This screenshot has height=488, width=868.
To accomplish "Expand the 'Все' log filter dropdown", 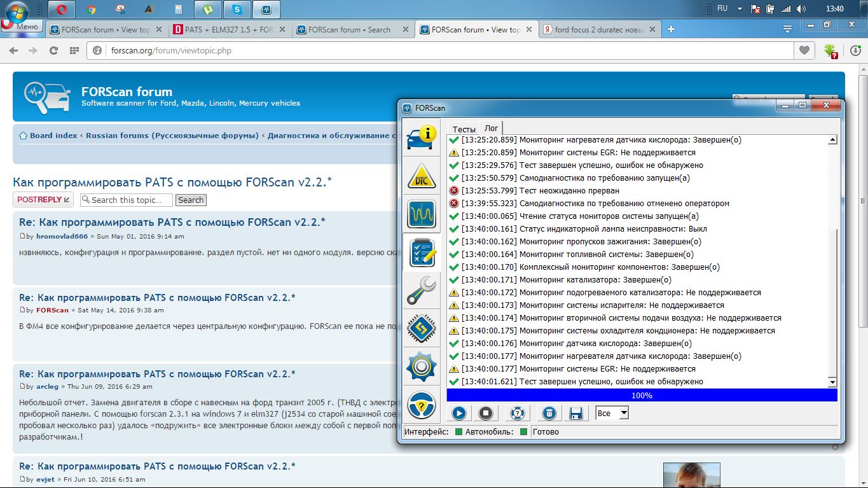I will 623,414.
